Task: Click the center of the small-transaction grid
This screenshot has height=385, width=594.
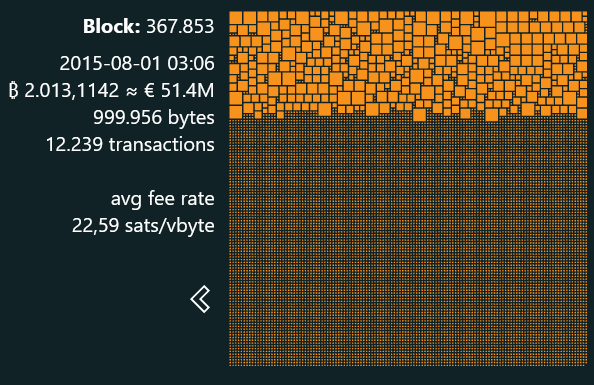Action: coord(408,243)
